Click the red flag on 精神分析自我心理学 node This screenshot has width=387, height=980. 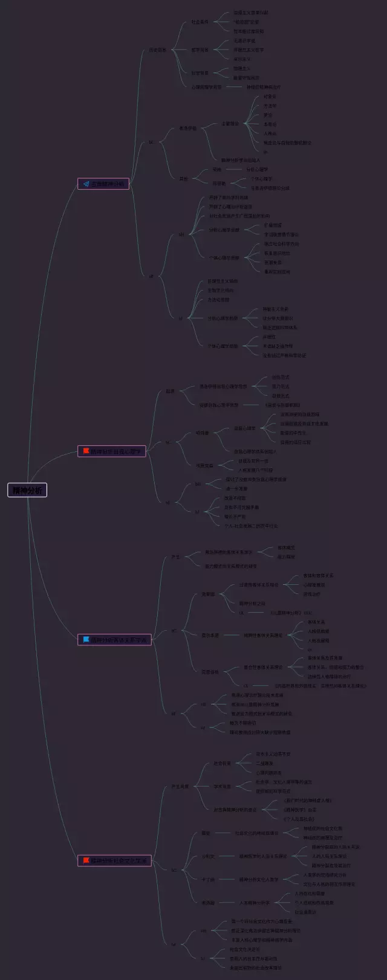pyautogui.click(x=86, y=451)
